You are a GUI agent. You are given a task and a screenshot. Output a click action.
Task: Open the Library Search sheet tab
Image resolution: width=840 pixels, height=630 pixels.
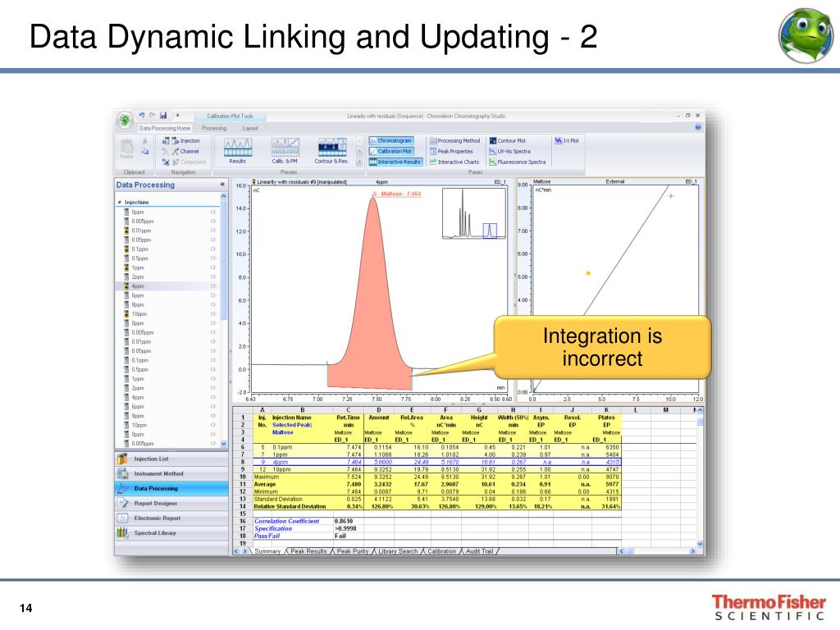(398, 551)
